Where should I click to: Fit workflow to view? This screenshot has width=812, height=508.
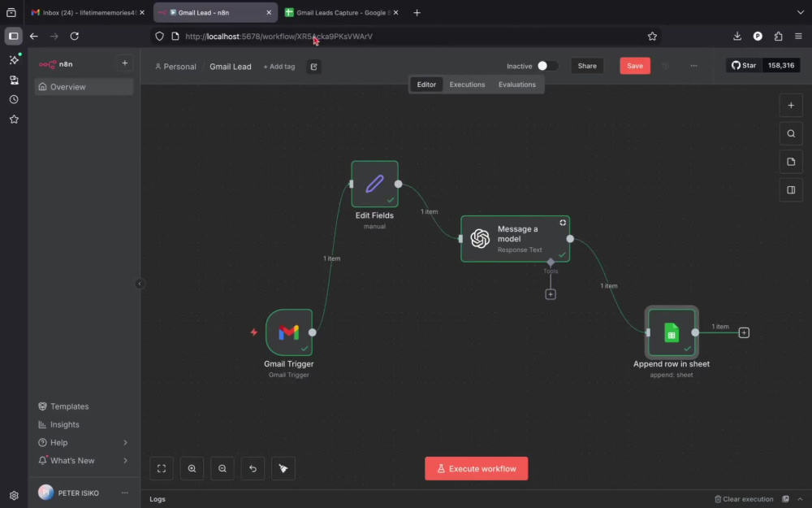click(162, 469)
